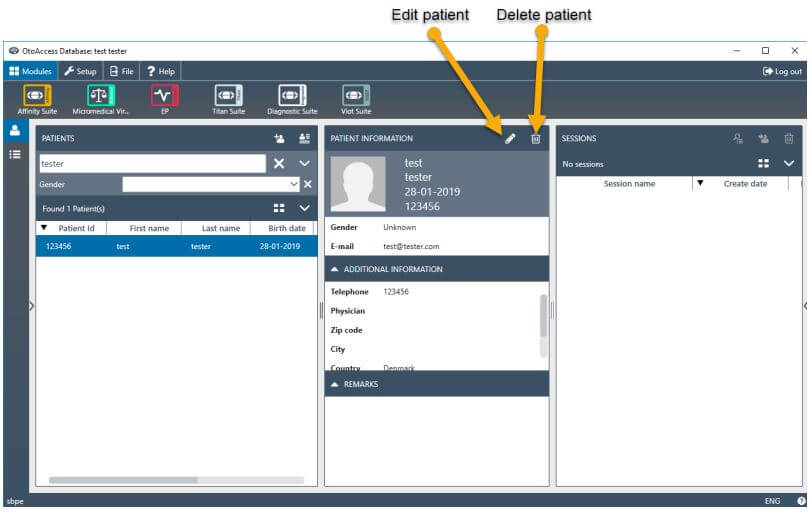The height and width of the screenshot is (512, 812).
Task: Collapse the No sessions list chevron
Action: click(x=789, y=164)
